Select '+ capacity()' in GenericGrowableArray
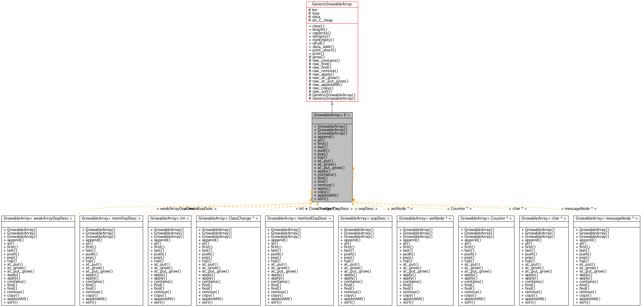The image size is (644, 307). (320, 33)
